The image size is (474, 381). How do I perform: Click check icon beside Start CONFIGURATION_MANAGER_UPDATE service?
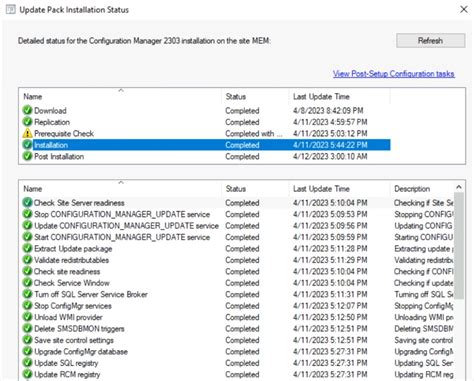click(27, 237)
